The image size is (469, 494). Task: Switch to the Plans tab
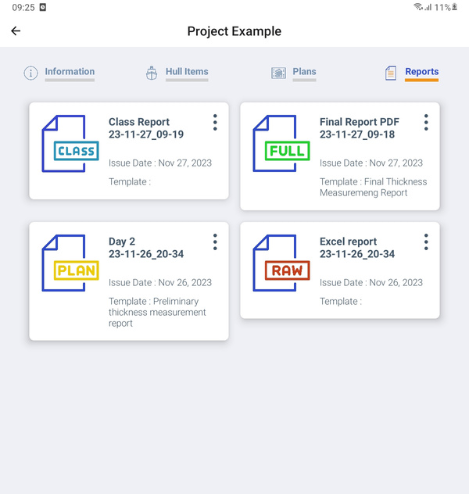(304, 72)
